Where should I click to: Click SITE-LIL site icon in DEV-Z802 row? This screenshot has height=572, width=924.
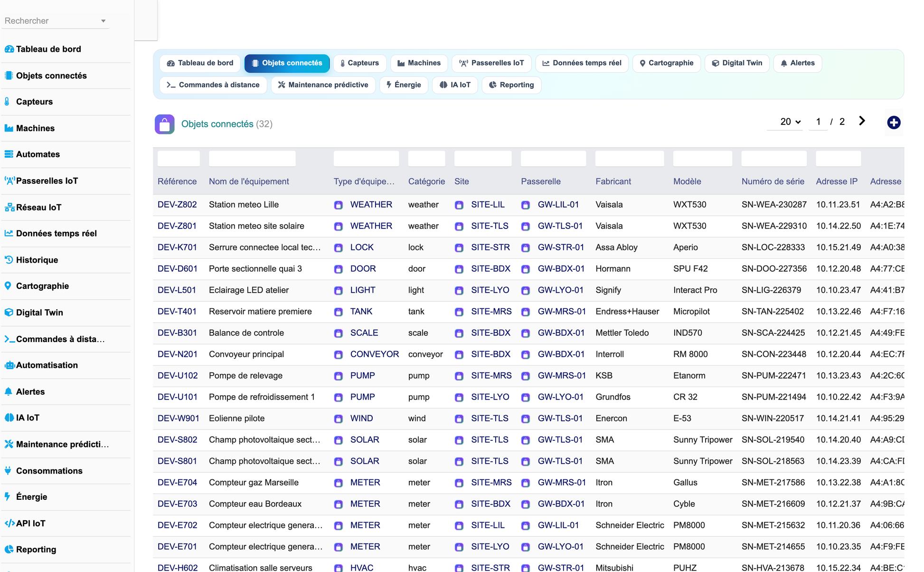pyautogui.click(x=459, y=205)
